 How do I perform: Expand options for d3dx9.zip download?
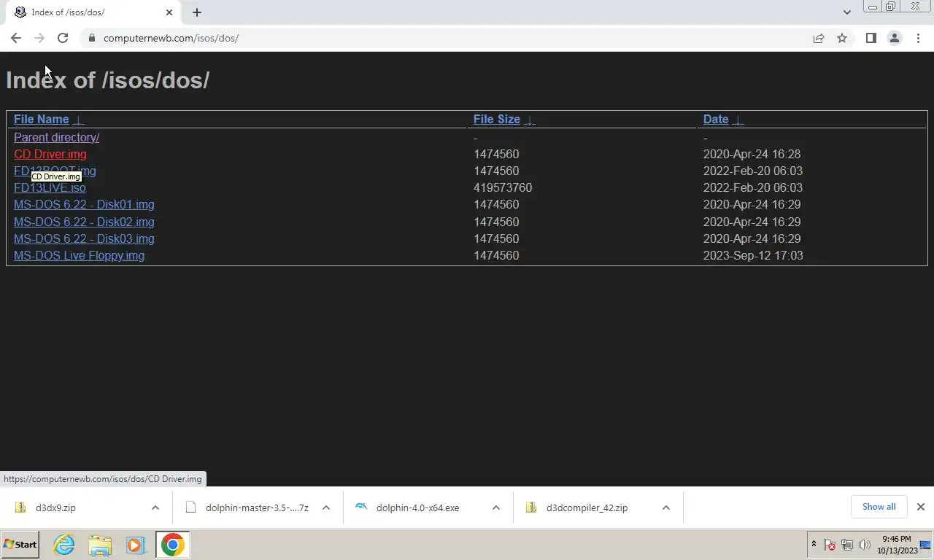click(155, 507)
